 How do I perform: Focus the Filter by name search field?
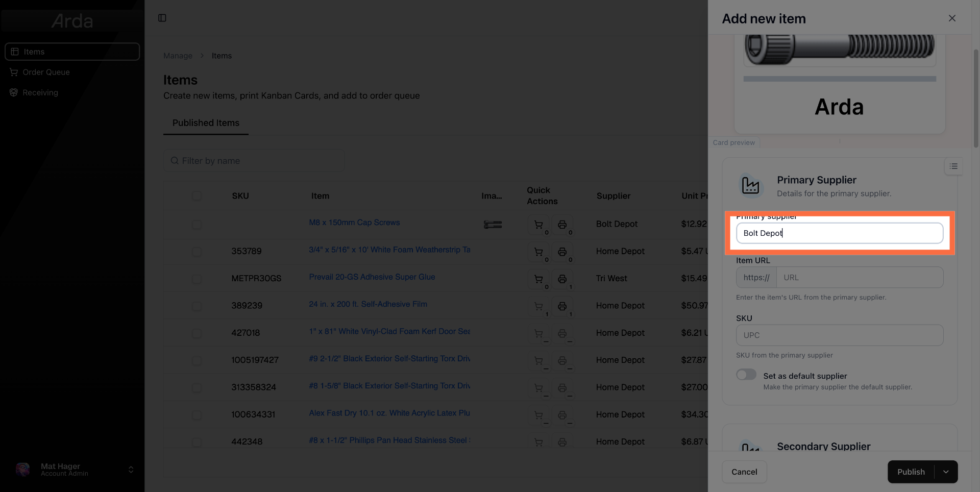coord(254,161)
